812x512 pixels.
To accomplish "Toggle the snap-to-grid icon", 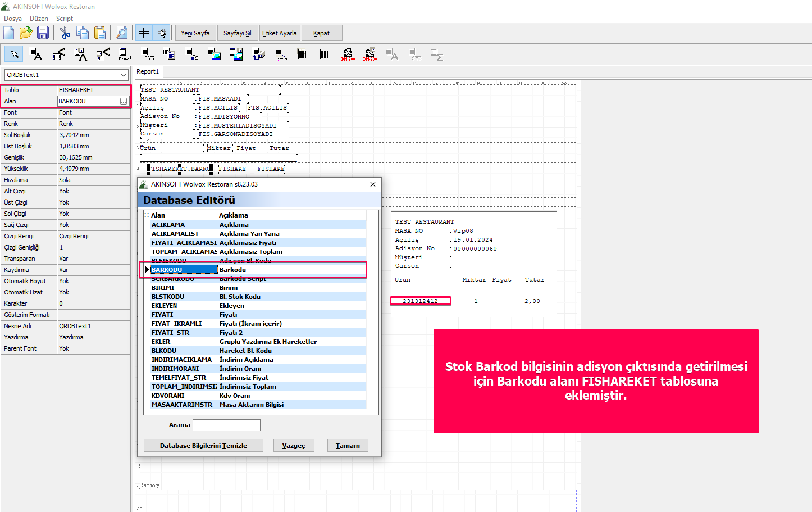I will (x=162, y=33).
